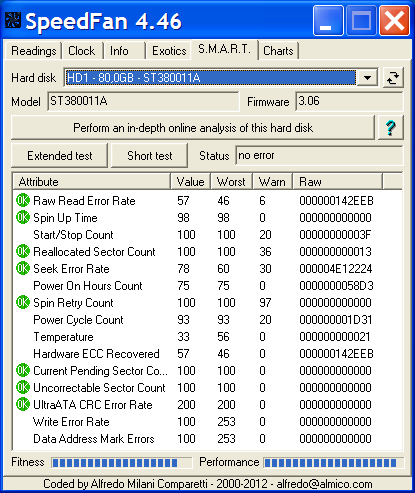This screenshot has width=415, height=493.
Task: Open the Hard disk dropdown arrow
Action: pyautogui.click(x=367, y=78)
